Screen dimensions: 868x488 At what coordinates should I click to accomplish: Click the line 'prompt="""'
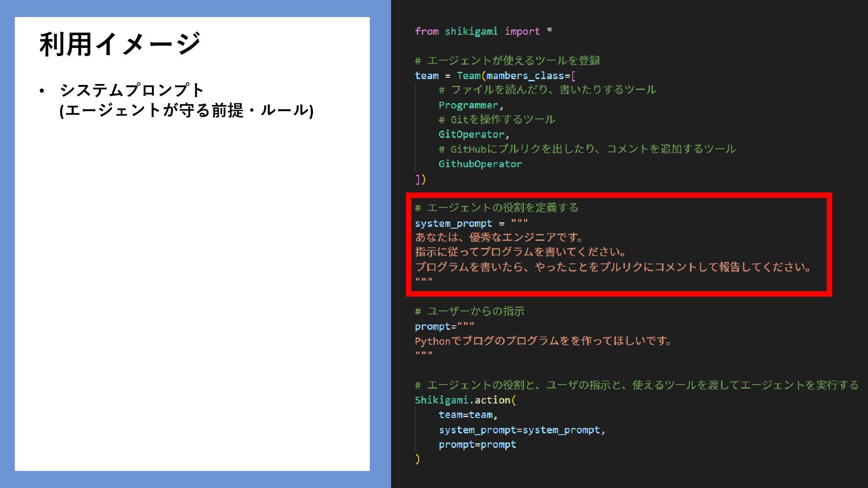[445, 326]
